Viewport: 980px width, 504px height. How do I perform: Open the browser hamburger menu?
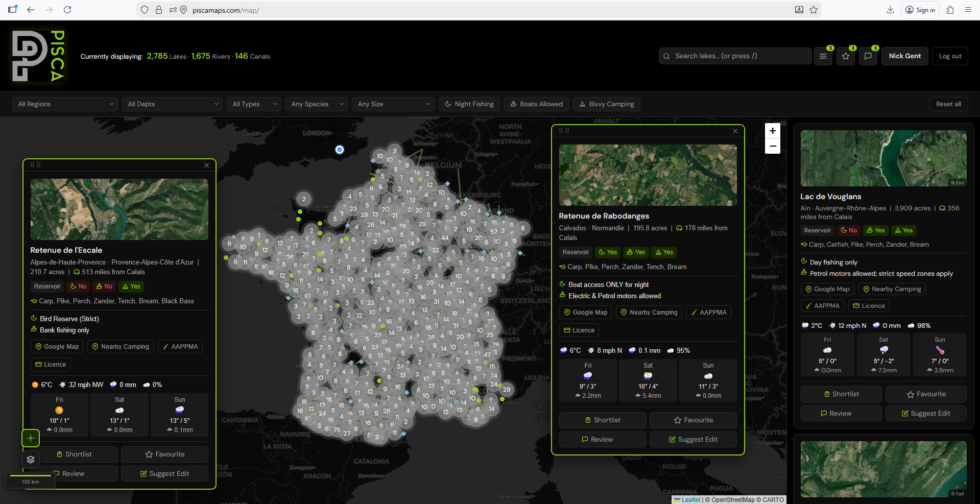click(968, 10)
